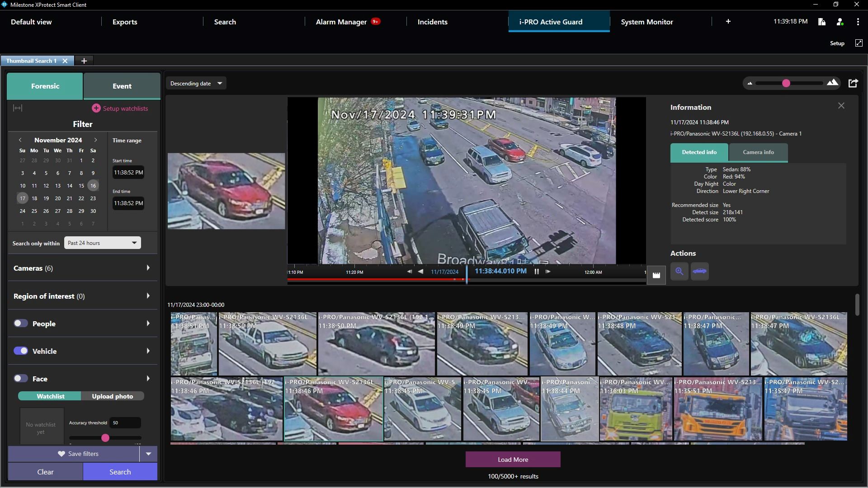Step forward one frame in playback

tap(548, 272)
